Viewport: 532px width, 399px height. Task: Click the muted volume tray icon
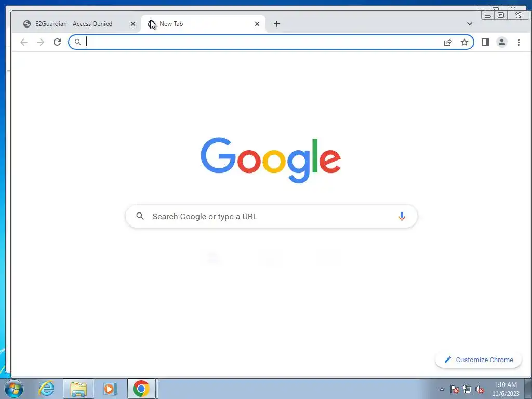480,389
